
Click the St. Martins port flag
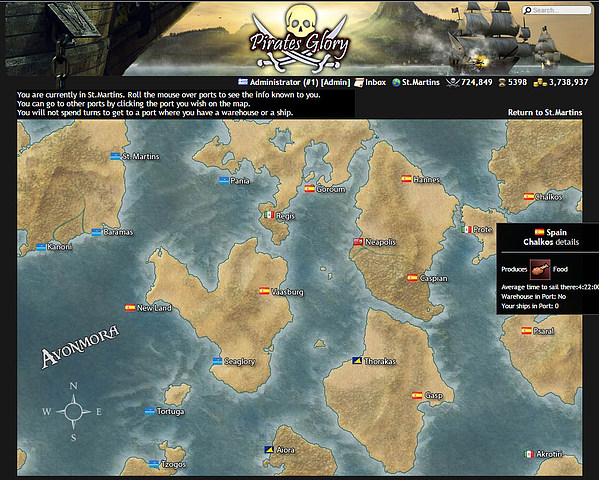pyautogui.click(x=115, y=156)
